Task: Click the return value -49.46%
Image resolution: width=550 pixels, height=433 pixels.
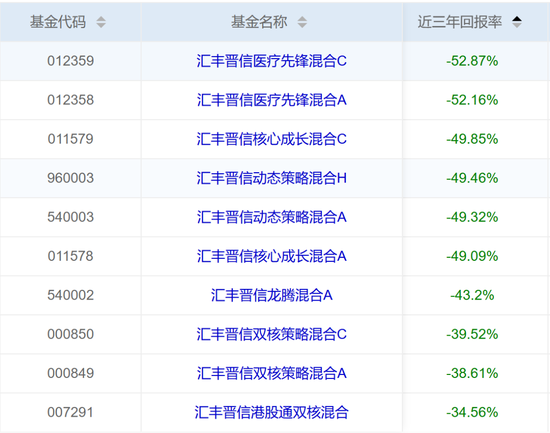Action: click(472, 178)
